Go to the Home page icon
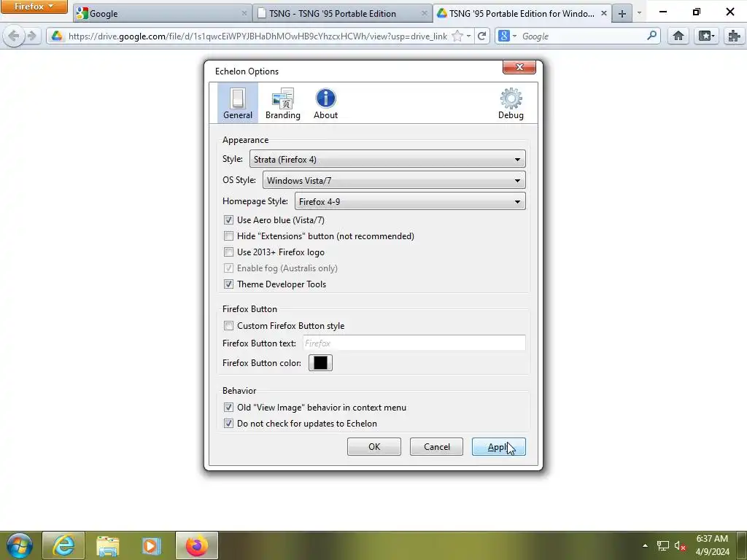 [x=678, y=36]
